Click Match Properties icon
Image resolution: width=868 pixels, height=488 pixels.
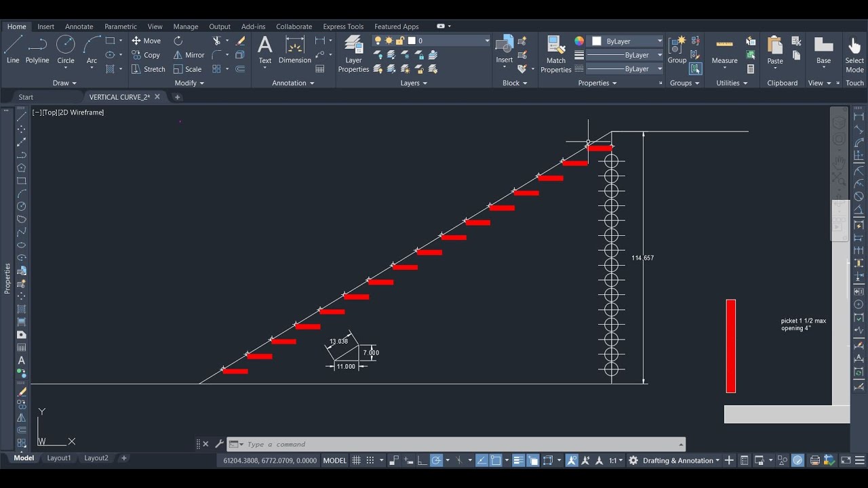tap(556, 54)
